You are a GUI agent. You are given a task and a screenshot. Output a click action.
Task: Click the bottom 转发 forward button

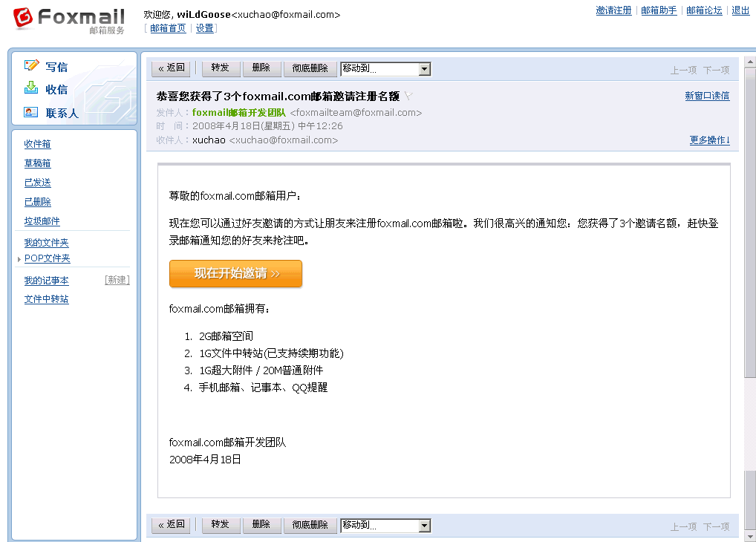(x=221, y=525)
